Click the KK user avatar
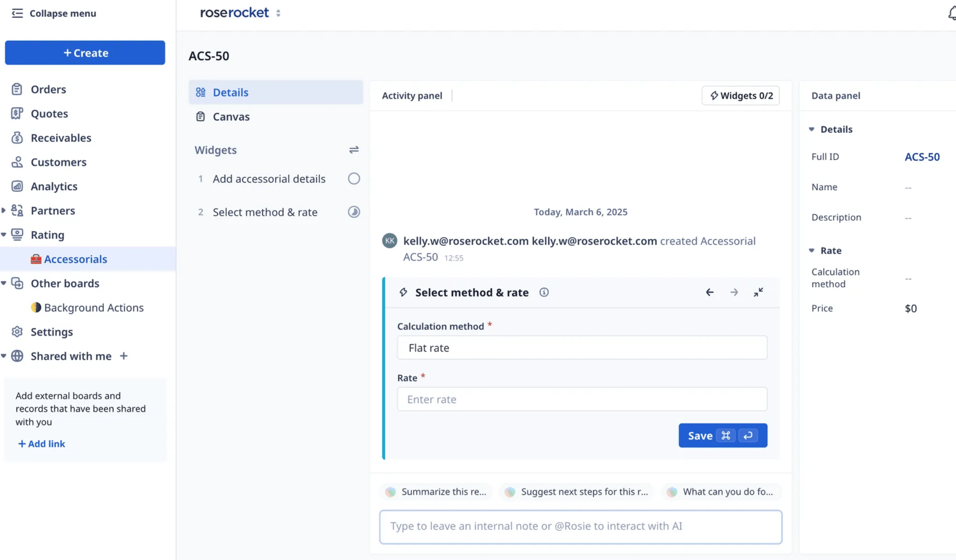This screenshot has width=956, height=560. coord(390,241)
